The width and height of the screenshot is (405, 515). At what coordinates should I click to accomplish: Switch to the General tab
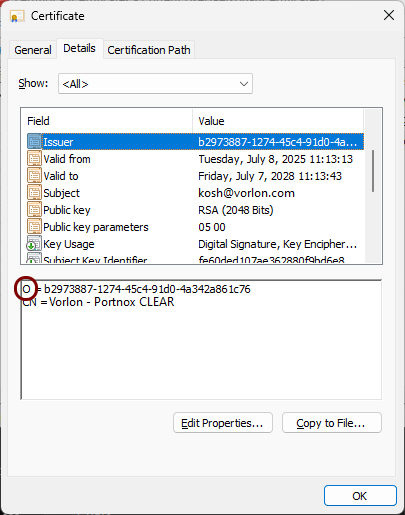(33, 50)
